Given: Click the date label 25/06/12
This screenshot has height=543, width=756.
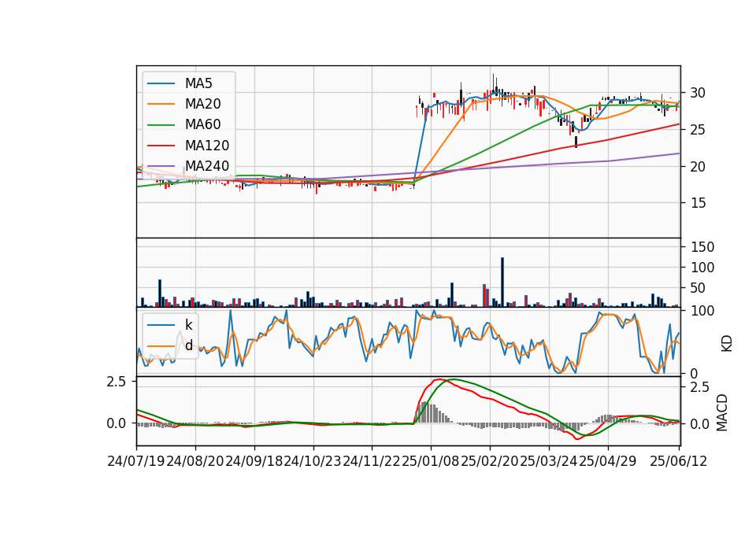Looking at the screenshot, I should (x=678, y=461).
